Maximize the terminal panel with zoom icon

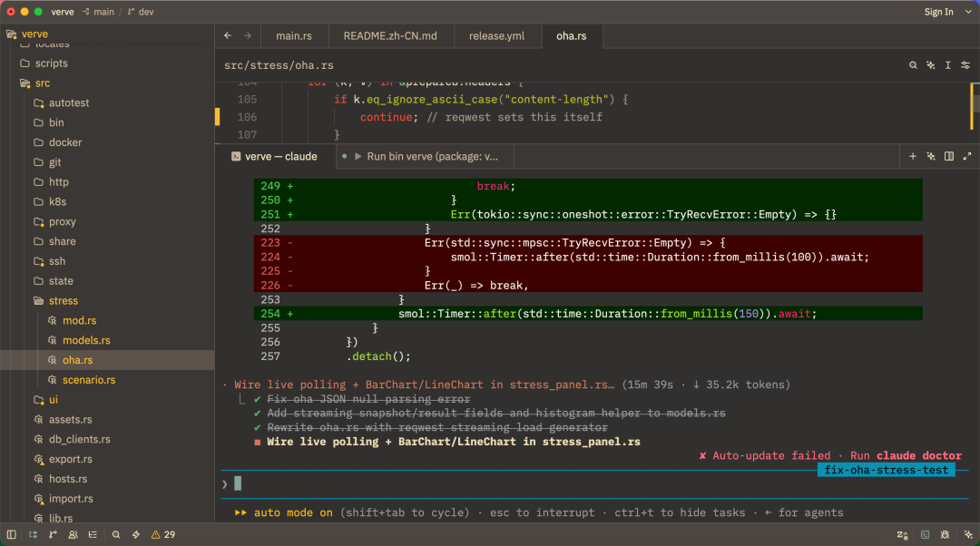tap(967, 156)
